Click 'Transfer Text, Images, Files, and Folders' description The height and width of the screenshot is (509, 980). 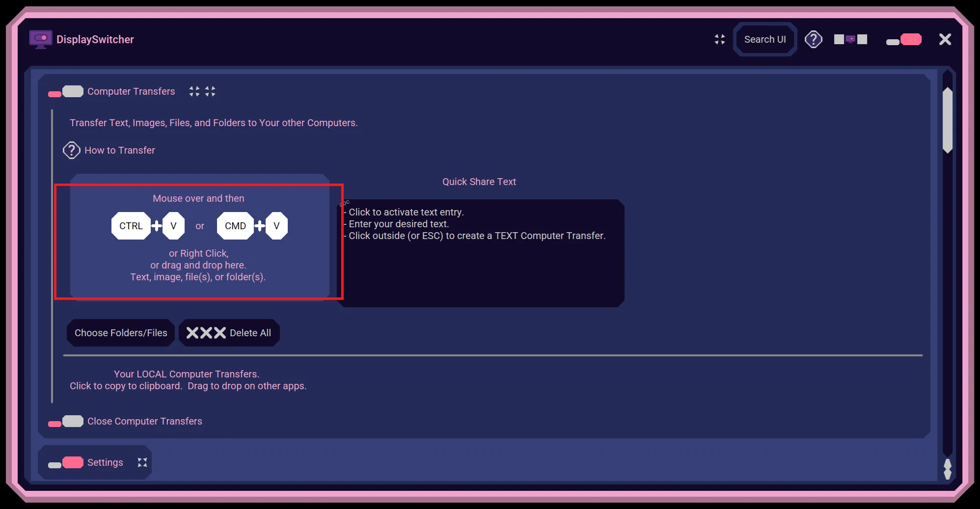point(214,123)
